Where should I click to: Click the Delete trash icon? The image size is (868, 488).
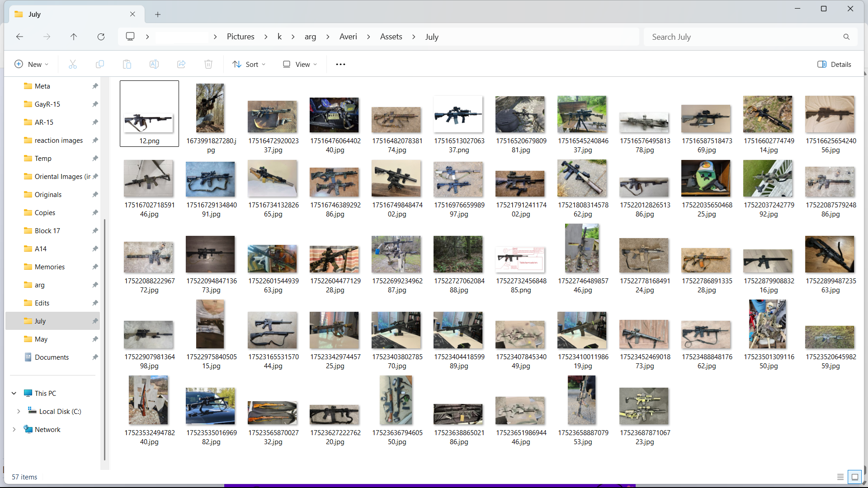click(x=208, y=64)
